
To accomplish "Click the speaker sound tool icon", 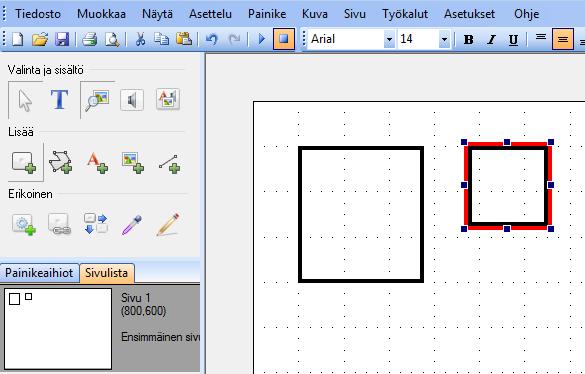I will tap(132, 100).
